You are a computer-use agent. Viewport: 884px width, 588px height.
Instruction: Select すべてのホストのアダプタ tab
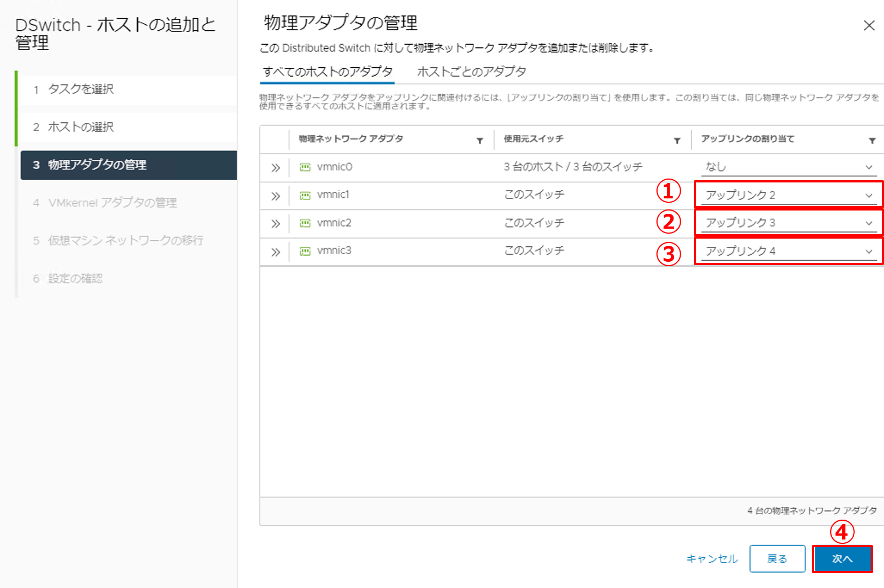pos(327,72)
